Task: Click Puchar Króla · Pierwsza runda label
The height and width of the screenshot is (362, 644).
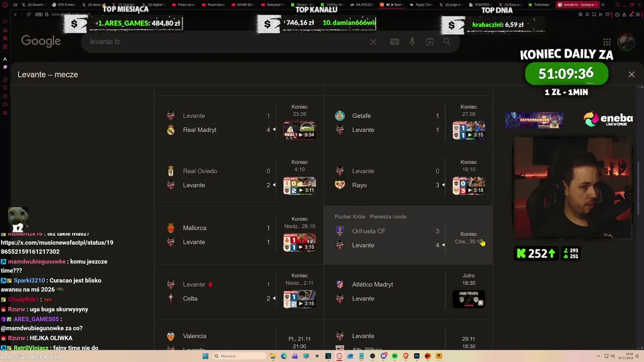Action: (x=370, y=217)
